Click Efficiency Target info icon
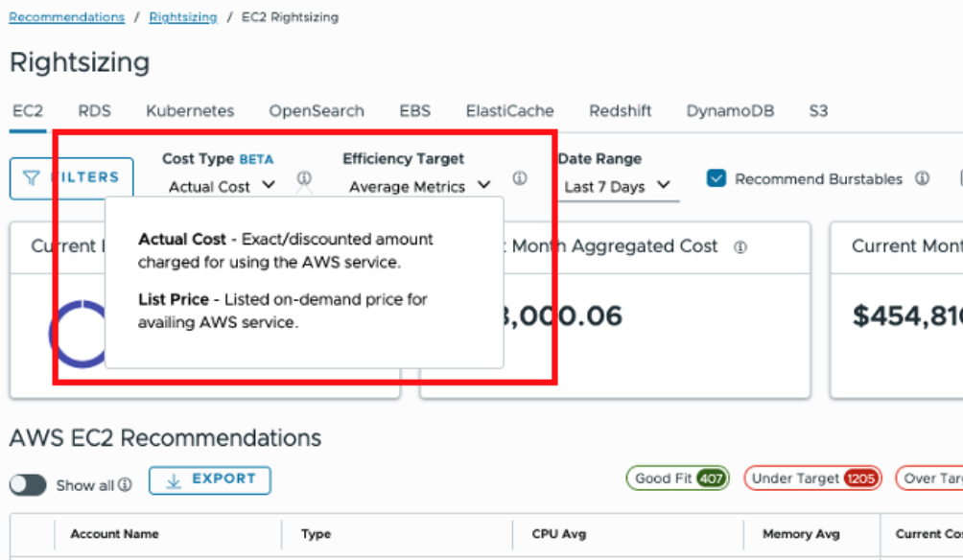The height and width of the screenshot is (560, 963). coord(520,178)
